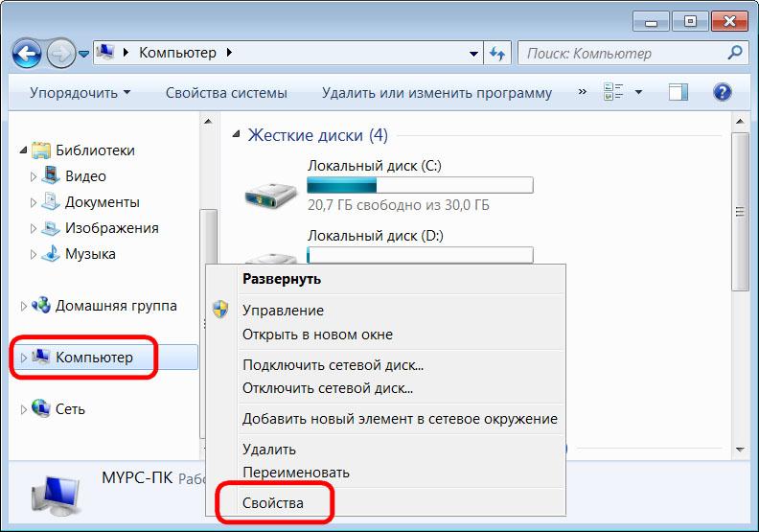Open the Упорядочить menu
This screenshot has width=759, height=532.
tap(80, 92)
